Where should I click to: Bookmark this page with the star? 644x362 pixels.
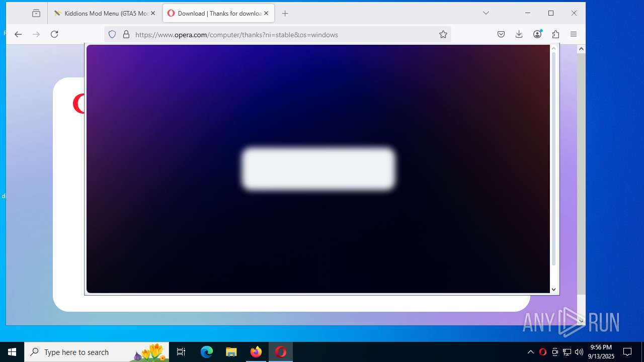pos(443,34)
